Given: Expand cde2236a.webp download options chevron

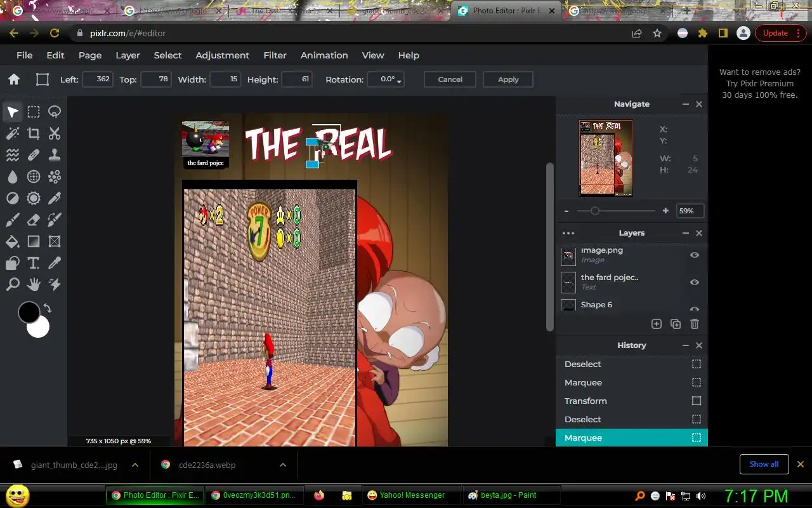Looking at the screenshot, I should click(x=282, y=465).
